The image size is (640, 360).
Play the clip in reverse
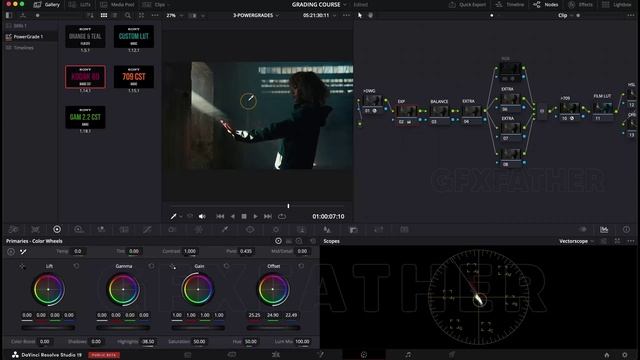click(x=233, y=216)
